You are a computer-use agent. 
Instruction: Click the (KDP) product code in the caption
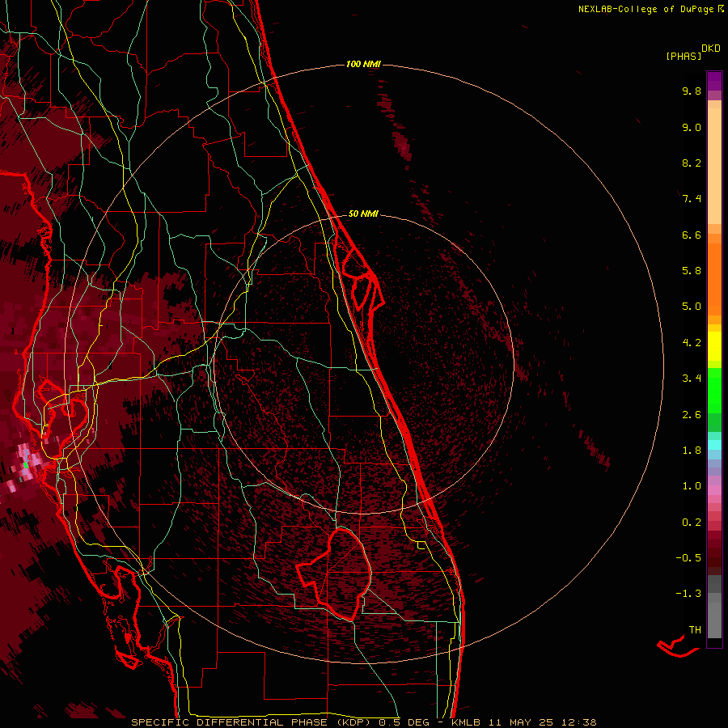click(355, 722)
